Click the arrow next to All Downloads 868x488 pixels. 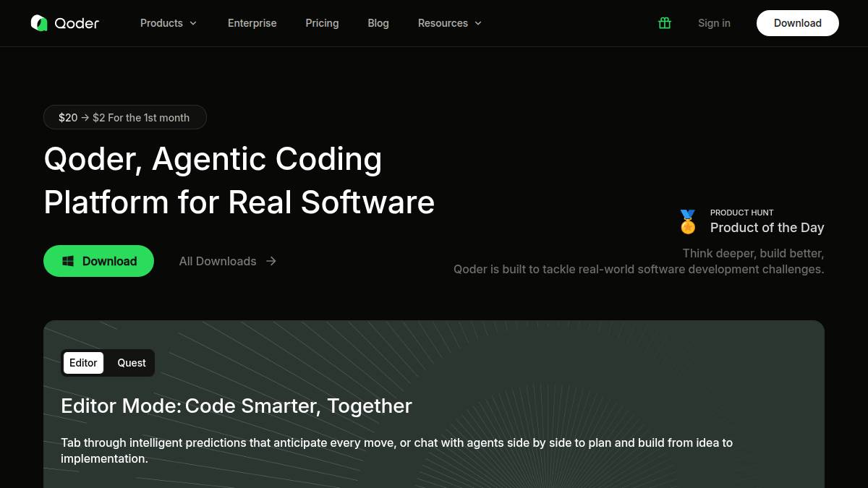[x=271, y=261]
